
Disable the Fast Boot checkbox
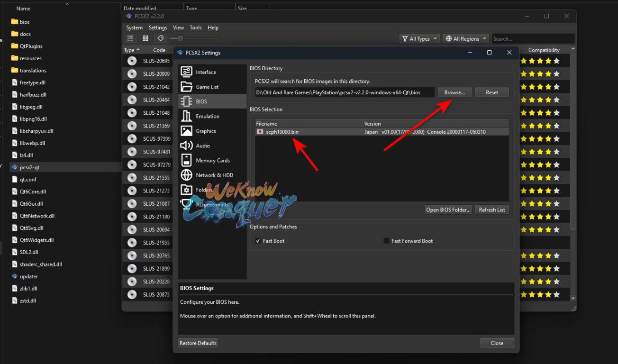258,241
